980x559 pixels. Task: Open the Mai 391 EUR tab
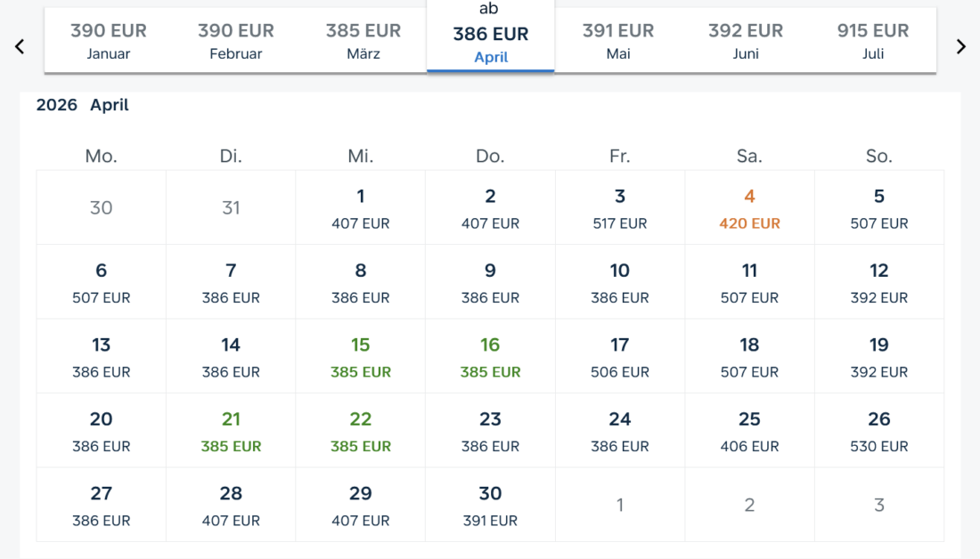tap(618, 41)
